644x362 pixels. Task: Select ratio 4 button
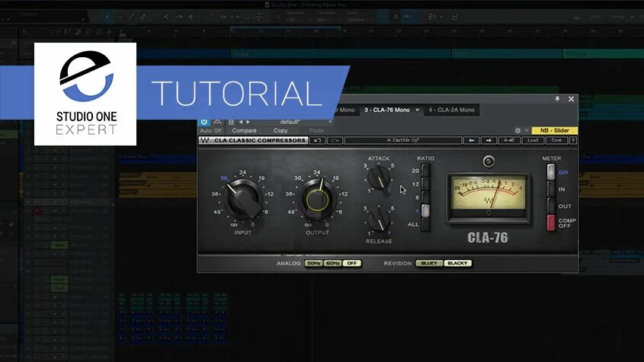coord(425,210)
